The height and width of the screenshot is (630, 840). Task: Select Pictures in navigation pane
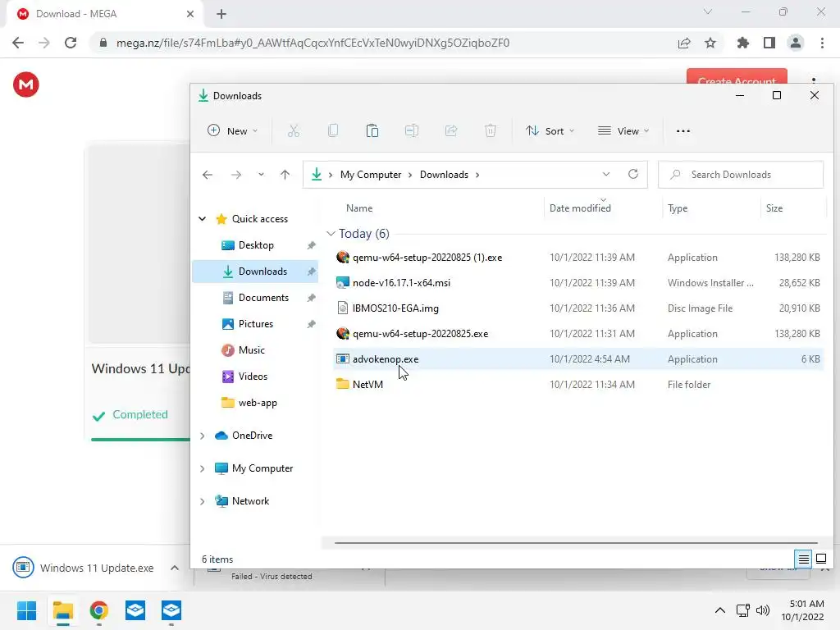coord(255,323)
